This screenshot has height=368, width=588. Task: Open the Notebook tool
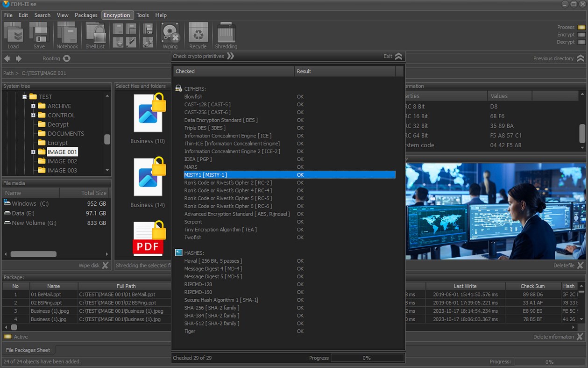click(67, 33)
